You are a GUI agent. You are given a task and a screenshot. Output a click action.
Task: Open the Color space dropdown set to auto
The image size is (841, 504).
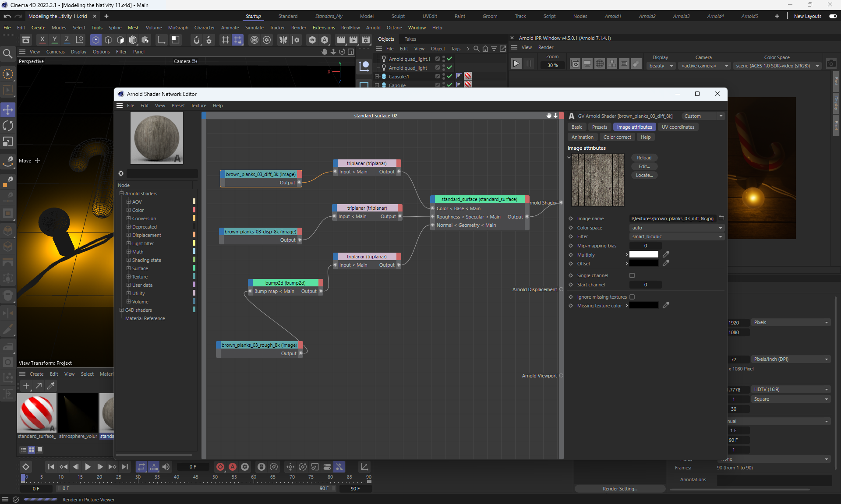[677, 228]
